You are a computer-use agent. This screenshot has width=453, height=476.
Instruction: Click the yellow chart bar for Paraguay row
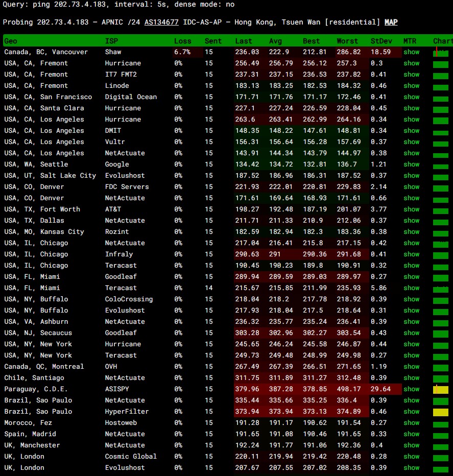(x=441, y=390)
